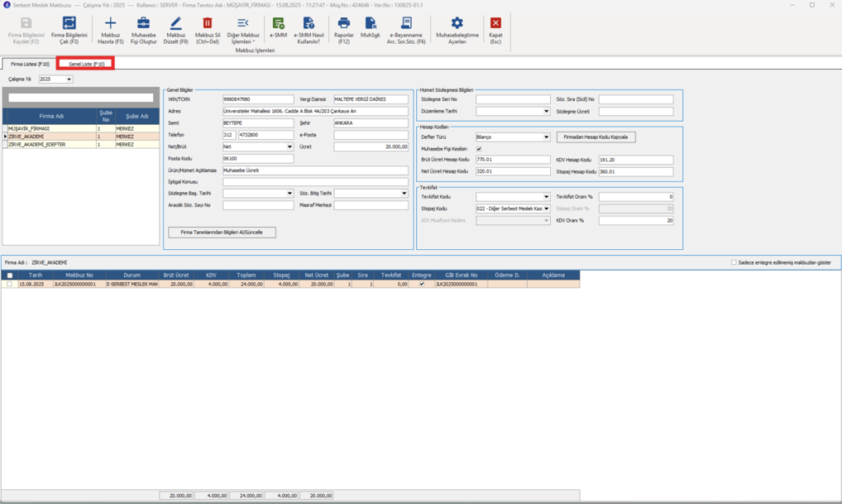Open Söz. Bitiş Tarihi date dropdown

(404, 193)
